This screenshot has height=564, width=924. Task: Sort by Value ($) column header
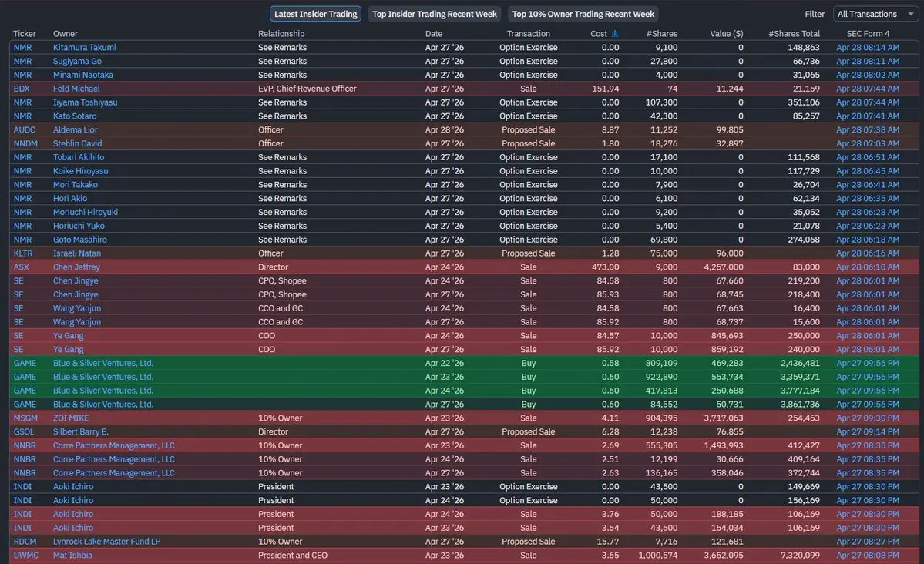[726, 34]
